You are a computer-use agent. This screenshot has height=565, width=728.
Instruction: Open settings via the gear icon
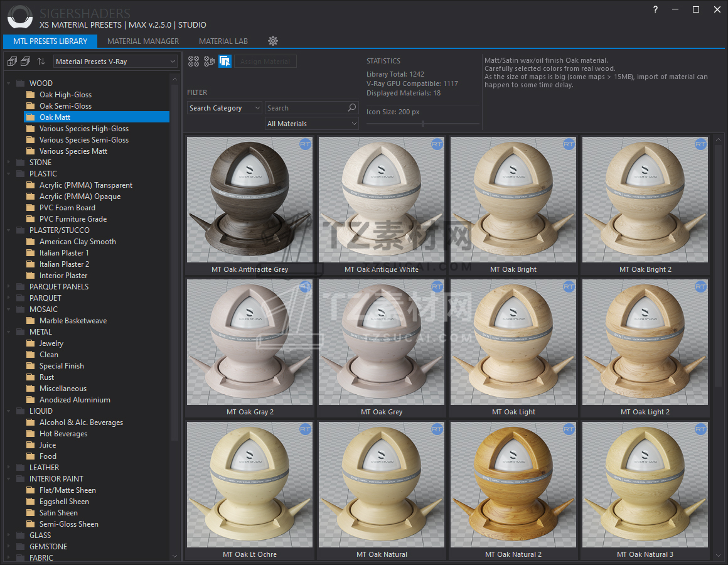click(273, 41)
